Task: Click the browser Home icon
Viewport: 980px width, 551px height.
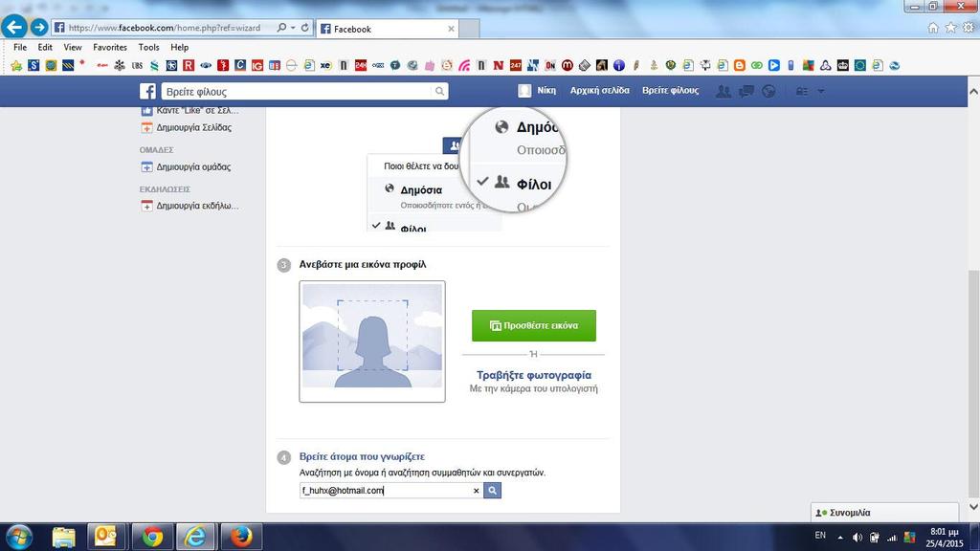Action: tap(933, 28)
